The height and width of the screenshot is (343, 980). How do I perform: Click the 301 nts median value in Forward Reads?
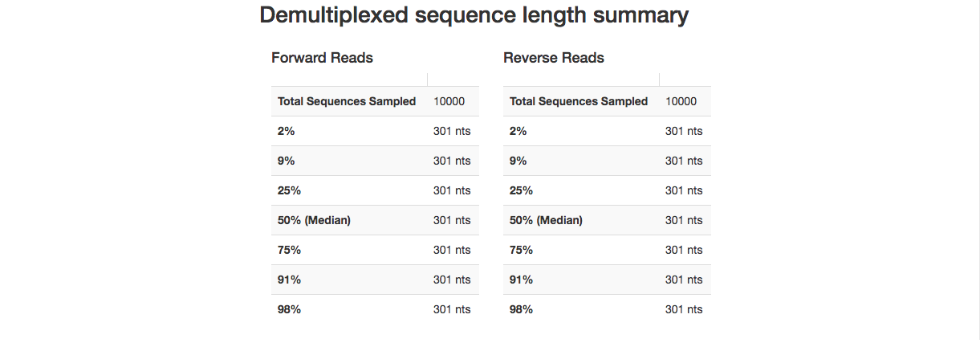tap(452, 220)
